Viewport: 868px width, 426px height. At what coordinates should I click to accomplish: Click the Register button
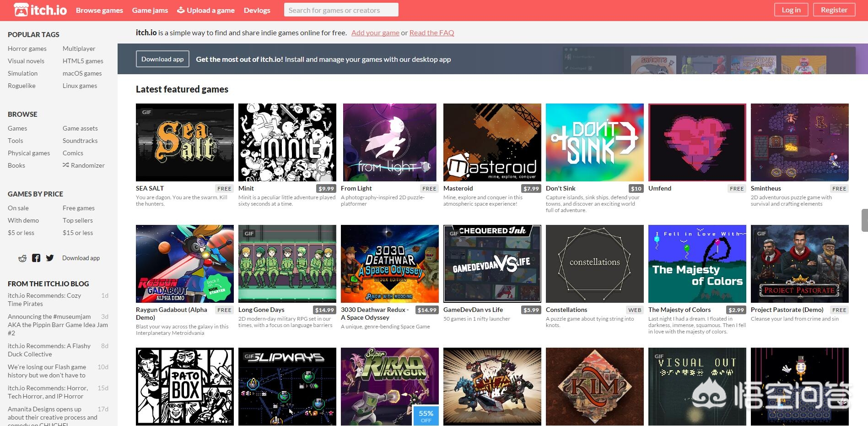coord(834,10)
